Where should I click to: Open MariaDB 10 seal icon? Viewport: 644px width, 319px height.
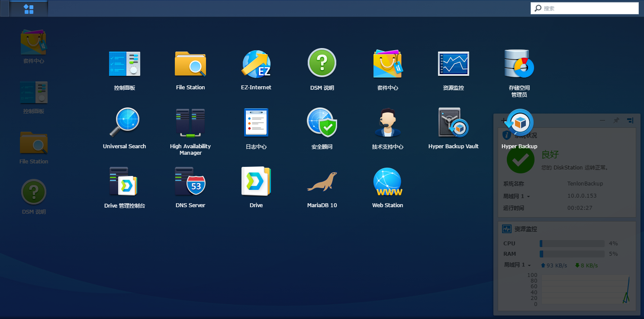tap(322, 182)
